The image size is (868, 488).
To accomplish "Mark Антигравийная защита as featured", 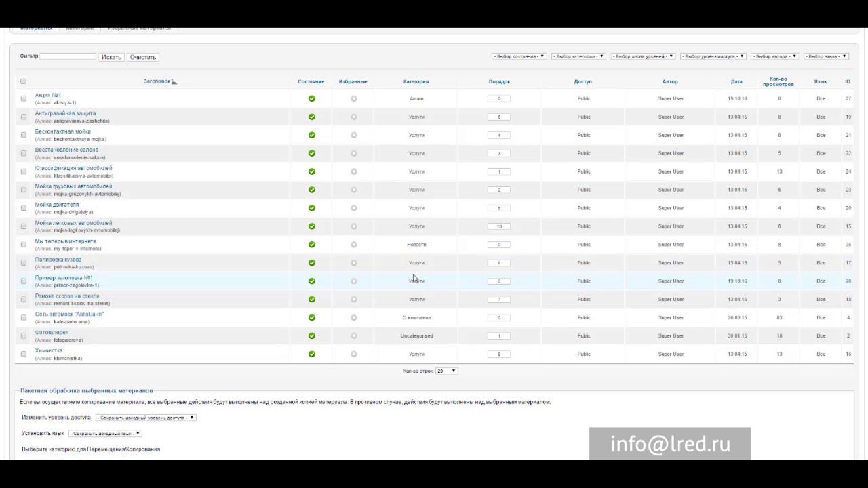I will click(x=353, y=117).
